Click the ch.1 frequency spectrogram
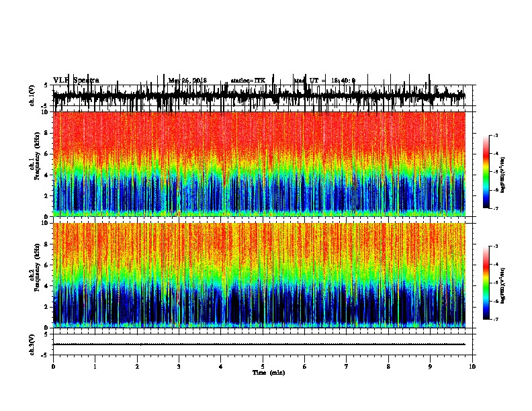The height and width of the screenshot is (411, 532). click(x=259, y=164)
